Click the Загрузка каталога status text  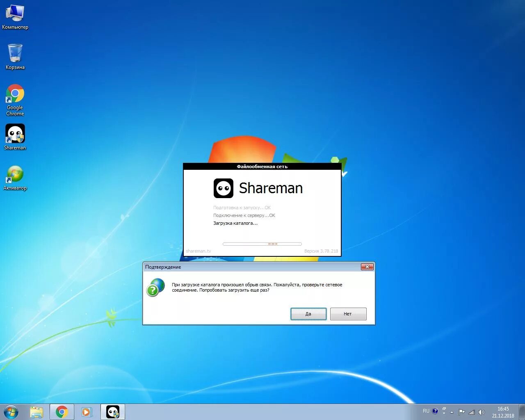point(235,223)
